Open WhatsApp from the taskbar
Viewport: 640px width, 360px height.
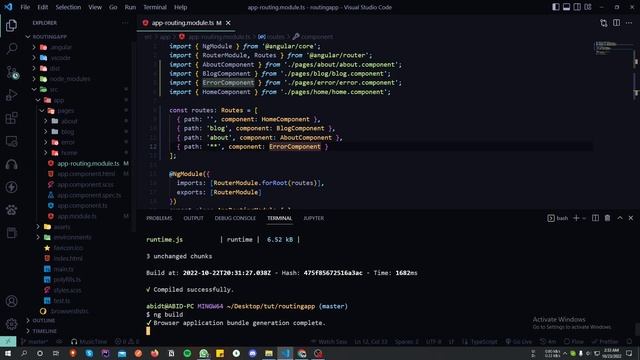pos(204,353)
